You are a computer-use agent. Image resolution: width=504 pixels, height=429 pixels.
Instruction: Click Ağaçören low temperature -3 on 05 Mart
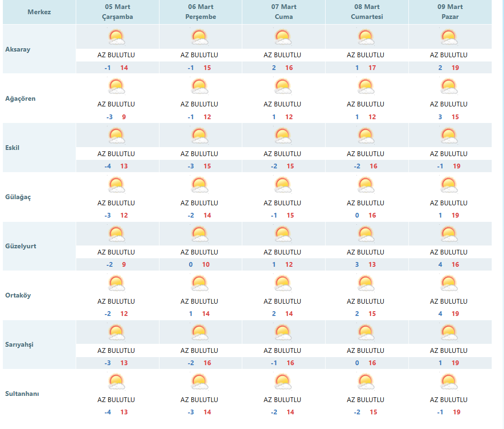pyautogui.click(x=109, y=117)
